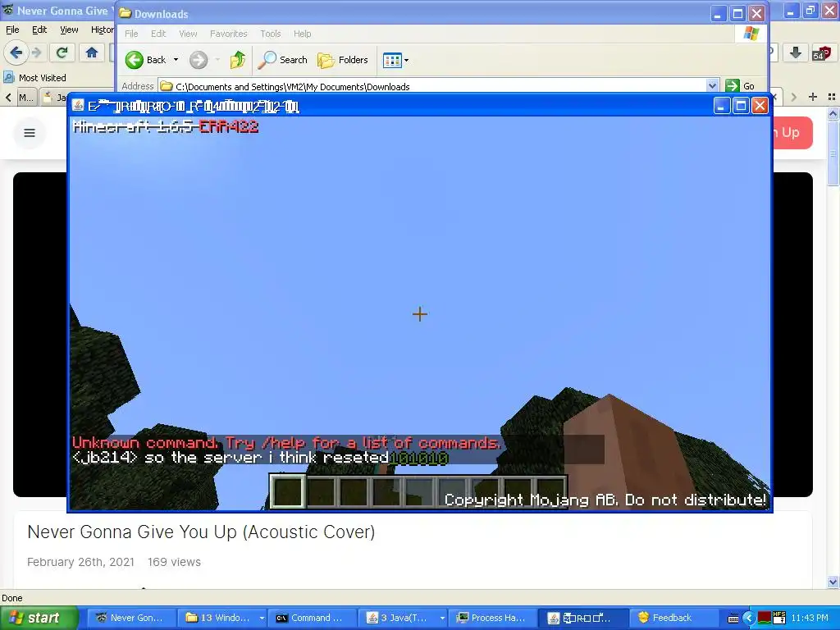Open the browser View menu
840x630 pixels.
click(69, 30)
